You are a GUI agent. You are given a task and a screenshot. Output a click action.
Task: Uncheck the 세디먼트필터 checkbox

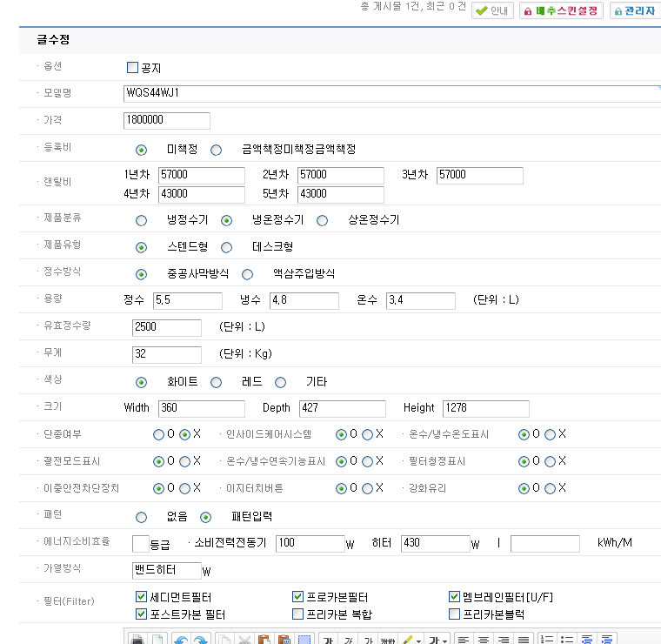[x=142, y=597]
